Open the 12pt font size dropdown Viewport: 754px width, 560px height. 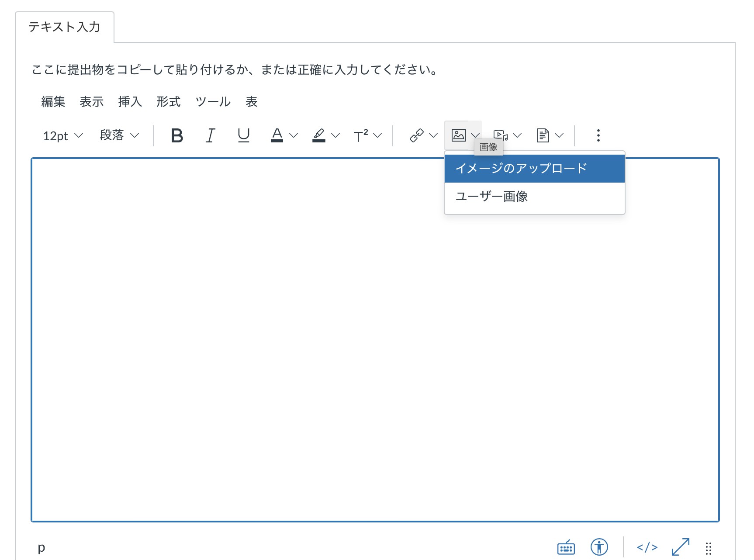[63, 136]
